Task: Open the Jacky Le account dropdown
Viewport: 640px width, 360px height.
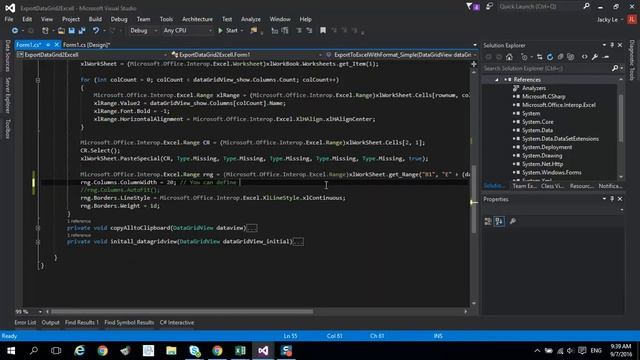Action: pyautogui.click(x=610, y=20)
